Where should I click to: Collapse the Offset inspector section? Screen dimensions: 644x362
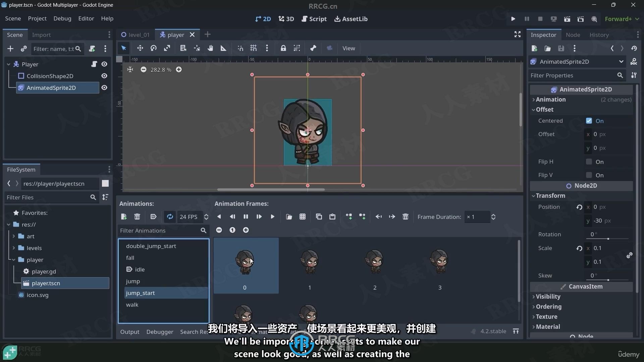[x=543, y=110]
